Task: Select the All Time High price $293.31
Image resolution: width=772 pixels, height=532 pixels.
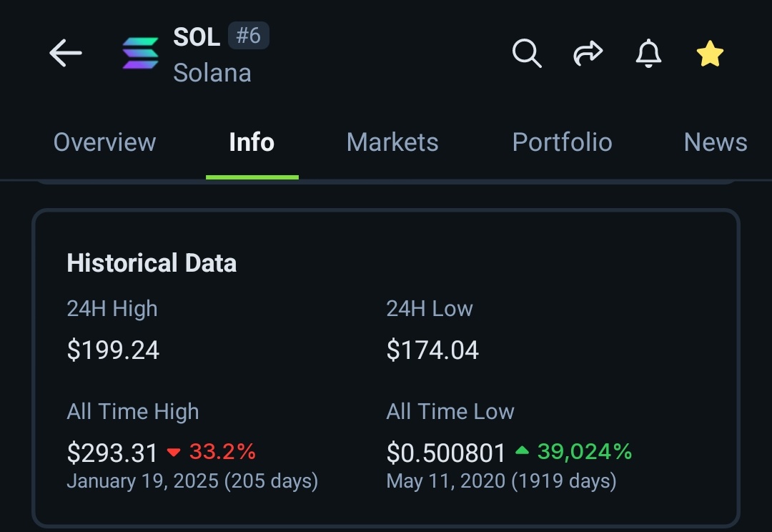Action: pyautogui.click(x=112, y=453)
